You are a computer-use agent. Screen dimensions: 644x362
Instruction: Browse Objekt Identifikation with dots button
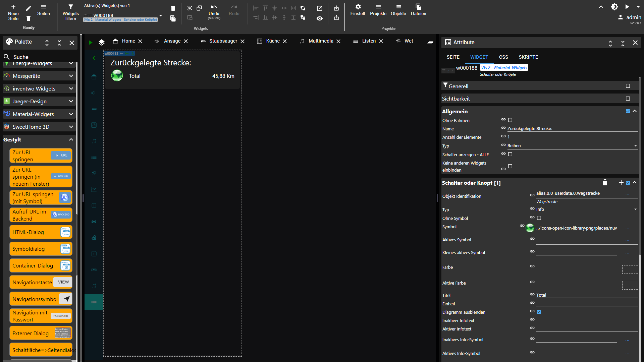tap(627, 194)
